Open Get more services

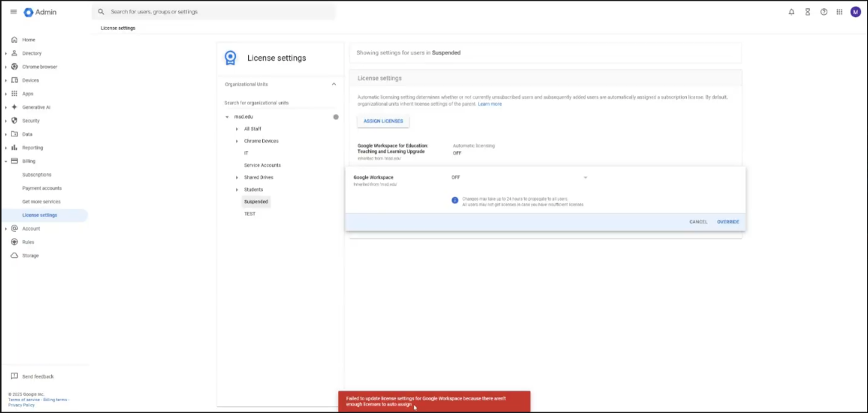[41, 202]
